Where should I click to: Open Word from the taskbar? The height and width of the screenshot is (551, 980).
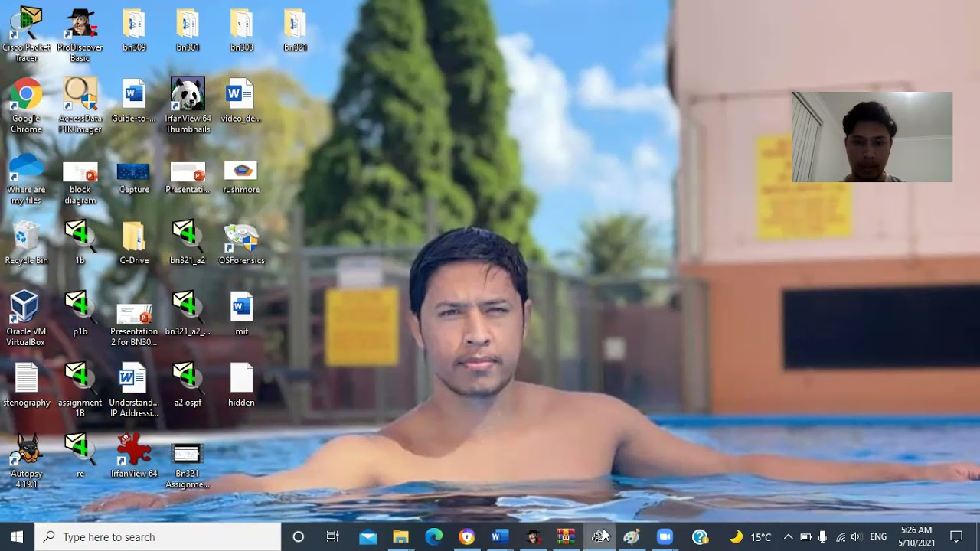[500, 536]
